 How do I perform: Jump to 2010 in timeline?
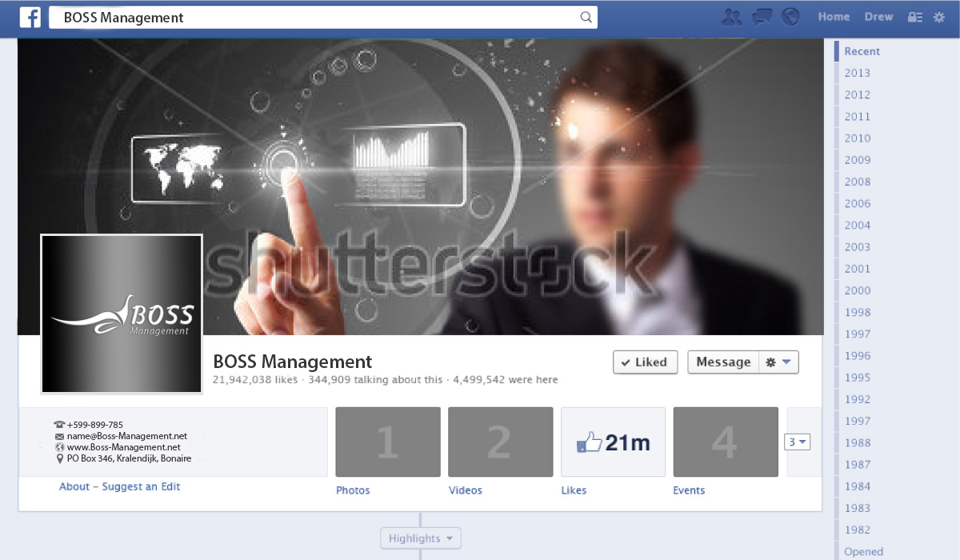(857, 138)
